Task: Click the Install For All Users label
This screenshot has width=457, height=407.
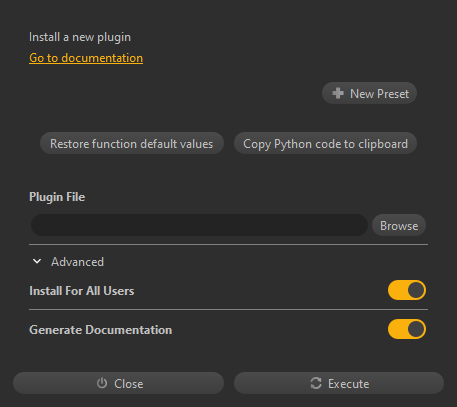Action: click(82, 291)
